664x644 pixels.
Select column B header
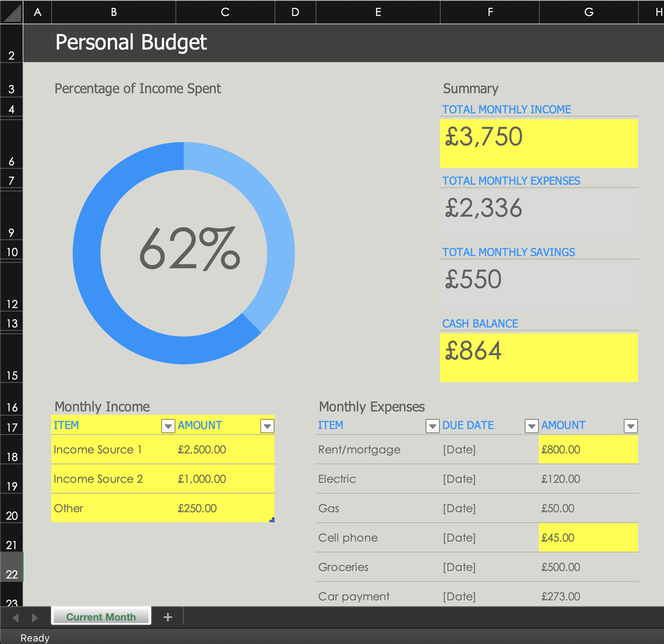click(114, 12)
